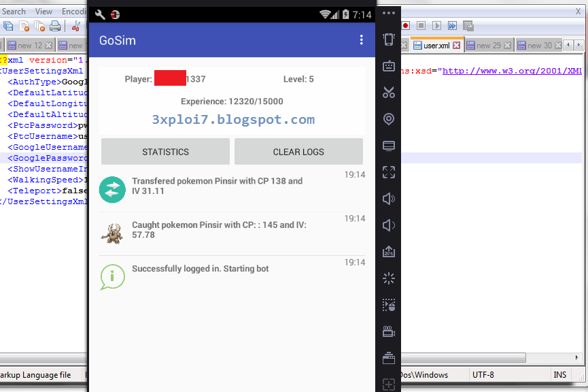Click the STATISTICS button
The image size is (588, 392).
click(x=165, y=152)
